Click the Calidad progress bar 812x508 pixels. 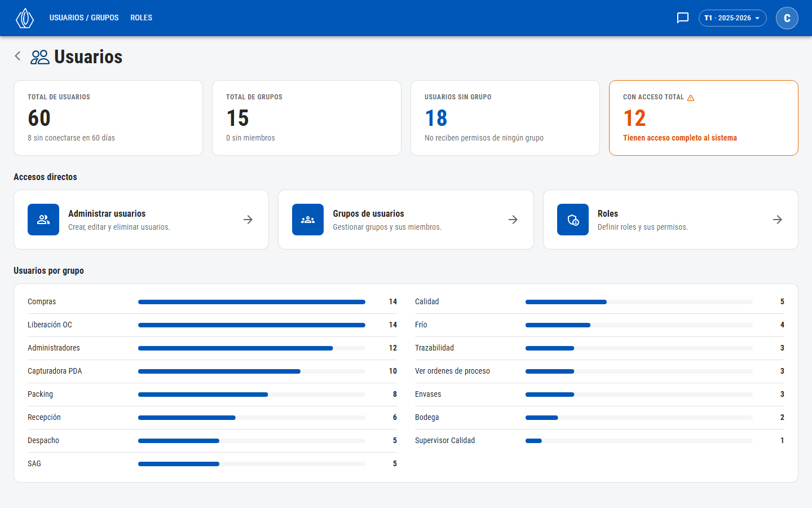coord(639,302)
